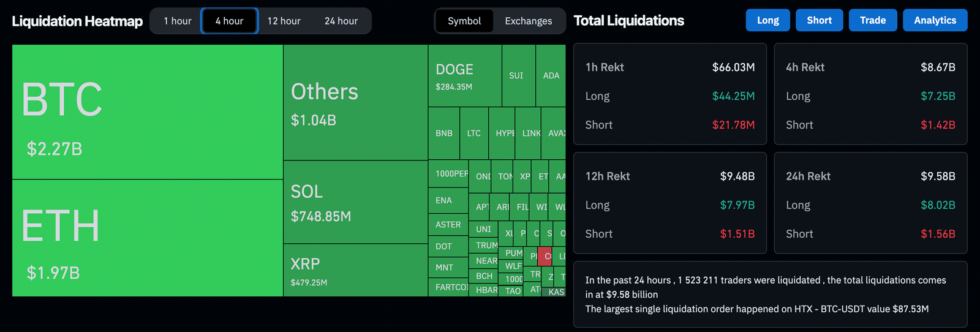
Task: Open the 1h Rekt summary card
Action: [669, 94]
